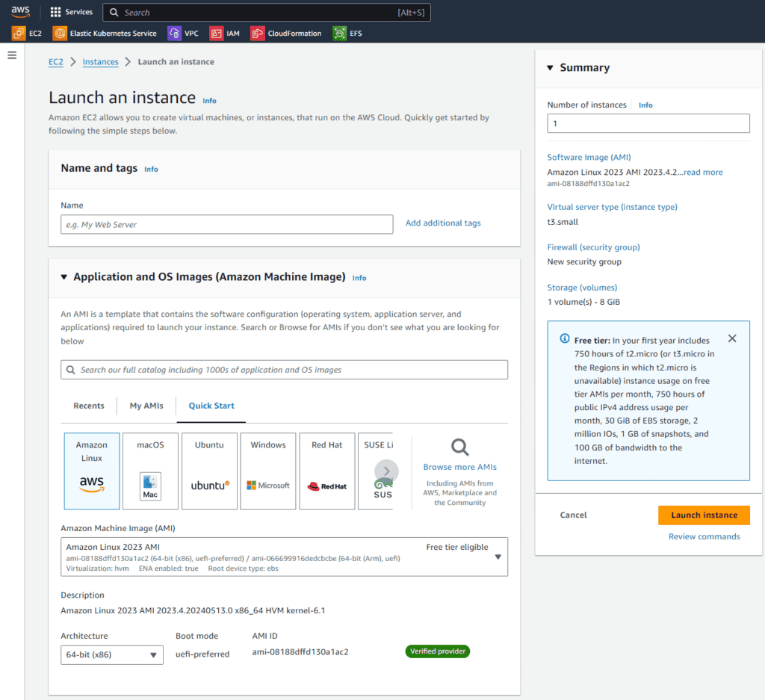Open the IAM console shortcut
765x700 pixels.
pos(225,33)
